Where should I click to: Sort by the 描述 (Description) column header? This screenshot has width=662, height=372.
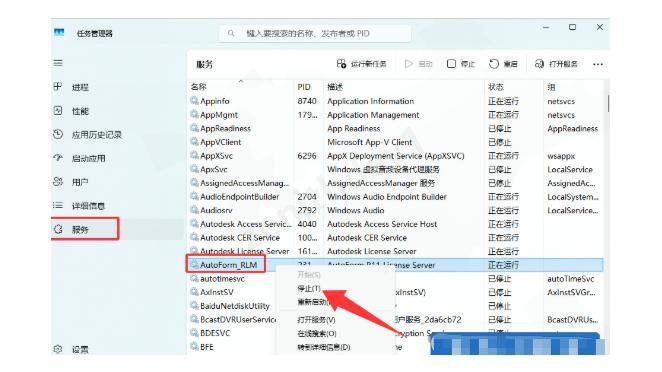335,87
